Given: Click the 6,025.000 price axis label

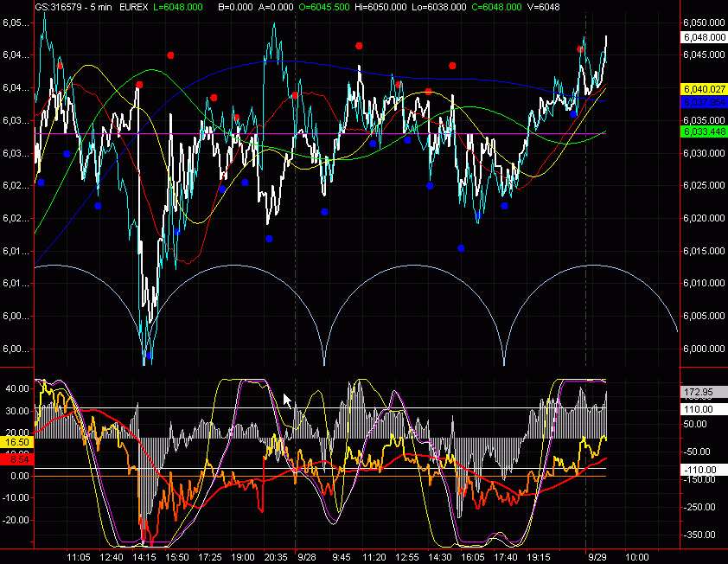Looking at the screenshot, I should [x=705, y=185].
